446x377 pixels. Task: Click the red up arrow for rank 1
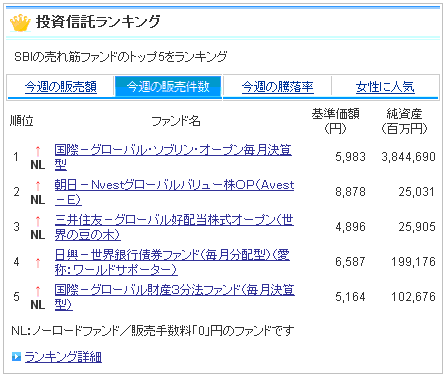click(38, 151)
